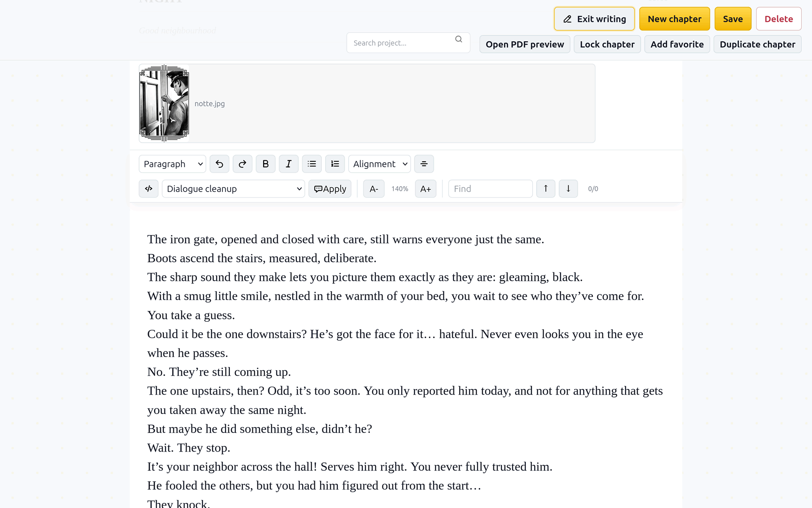Screen dimensions: 812x508
Task: Click line "You take a guess."
Action: tap(191, 315)
